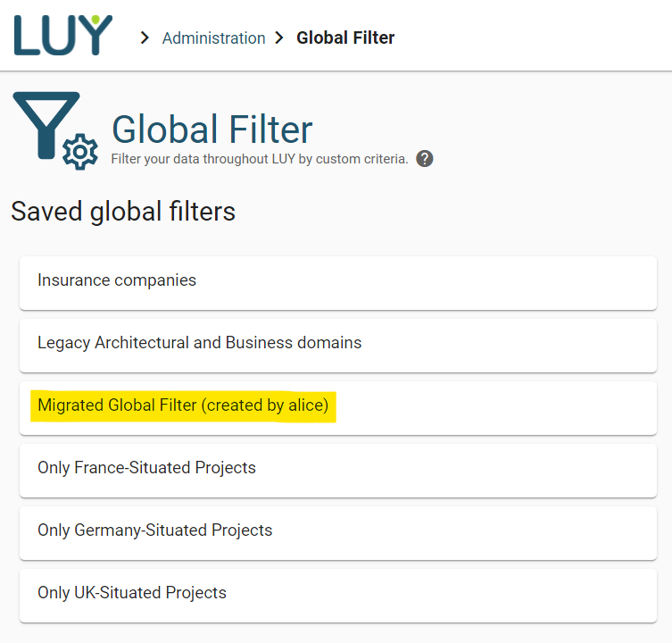
Task: Click the gear cog on the funnel icon
Action: 81,151
